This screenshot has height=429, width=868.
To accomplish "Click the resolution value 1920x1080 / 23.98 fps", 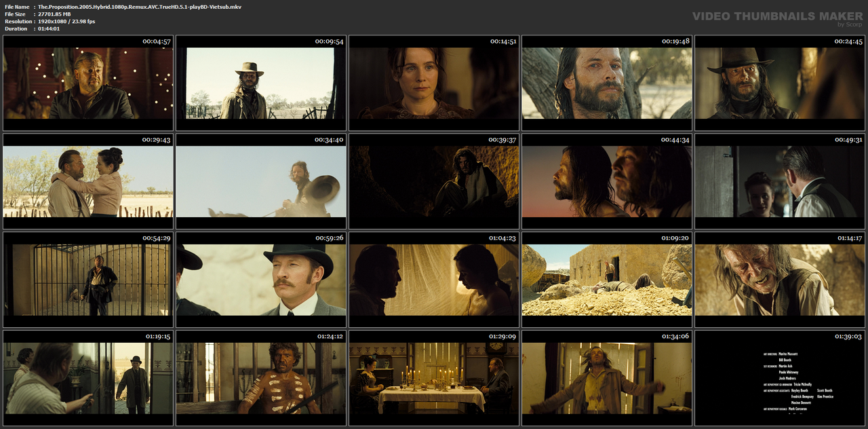I will click(x=66, y=22).
